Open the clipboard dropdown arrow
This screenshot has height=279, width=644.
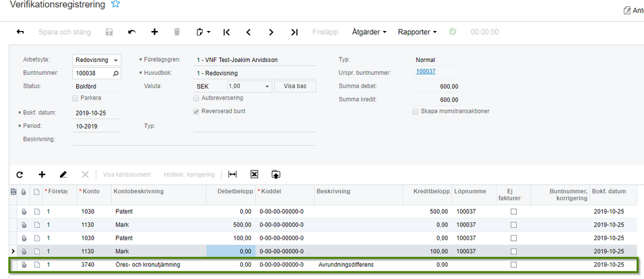pyautogui.click(x=209, y=32)
